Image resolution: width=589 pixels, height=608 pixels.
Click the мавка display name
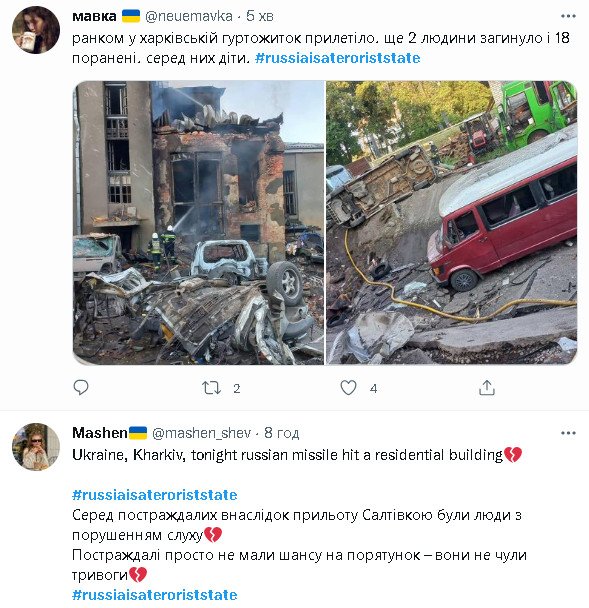(94, 16)
